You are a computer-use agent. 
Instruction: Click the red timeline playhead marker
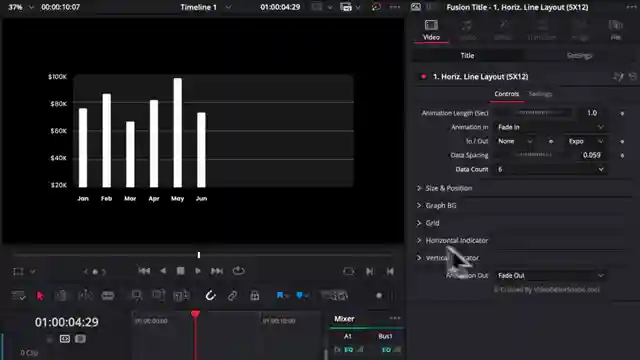196,314
